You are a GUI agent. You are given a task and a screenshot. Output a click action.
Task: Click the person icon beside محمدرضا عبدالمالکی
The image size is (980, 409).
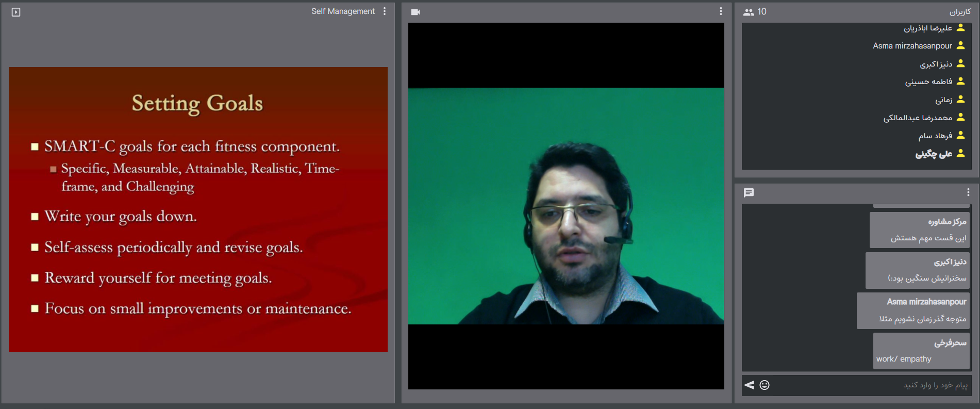click(960, 117)
